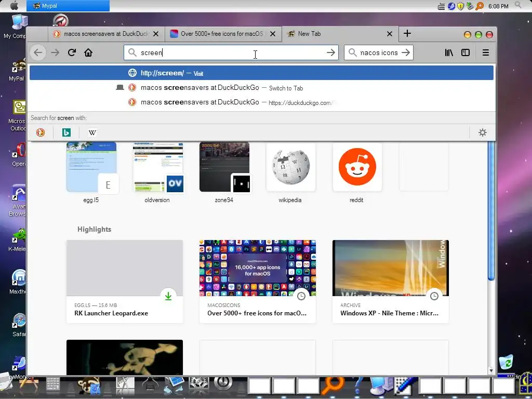Open 'Over 5000+ free icons for macO...' highlight

point(258,282)
